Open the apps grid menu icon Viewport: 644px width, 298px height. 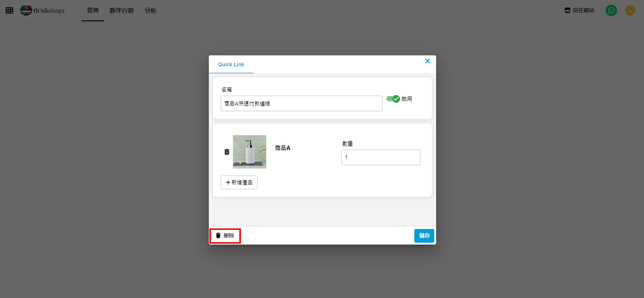point(9,10)
